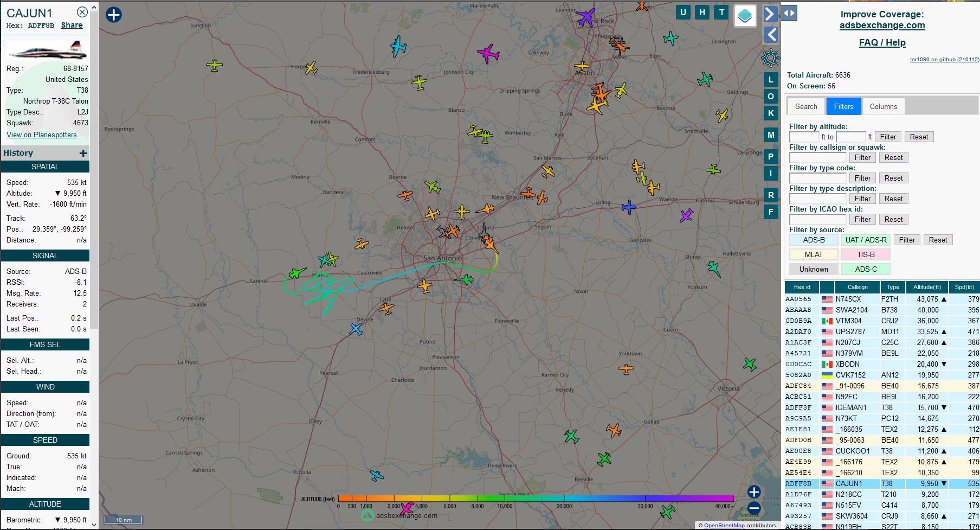Click the T-38 aircraft photo thumbnail
The image size is (980, 530).
pyautogui.click(x=48, y=50)
